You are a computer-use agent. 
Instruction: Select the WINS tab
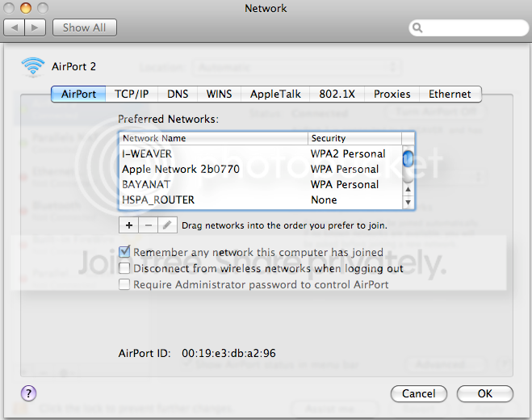pos(220,94)
